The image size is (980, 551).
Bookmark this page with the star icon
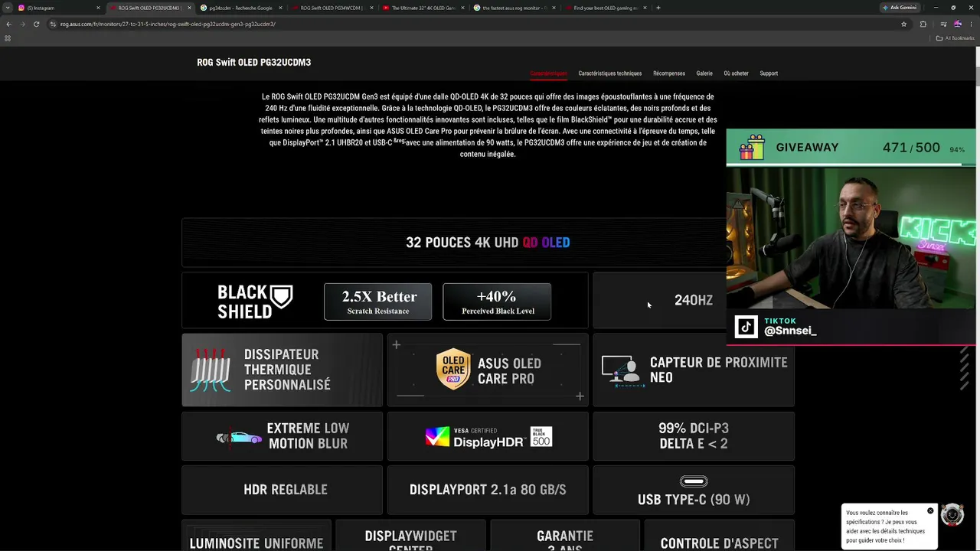(903, 24)
